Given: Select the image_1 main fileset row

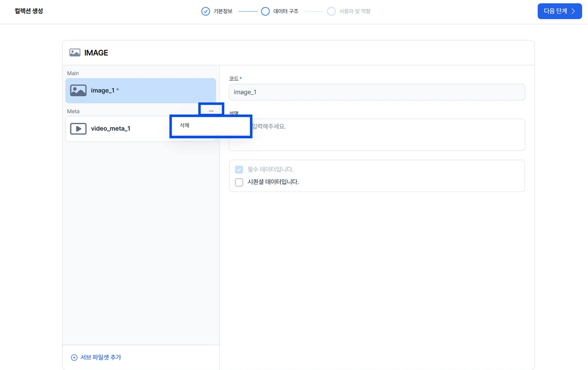Looking at the screenshot, I should point(141,91).
